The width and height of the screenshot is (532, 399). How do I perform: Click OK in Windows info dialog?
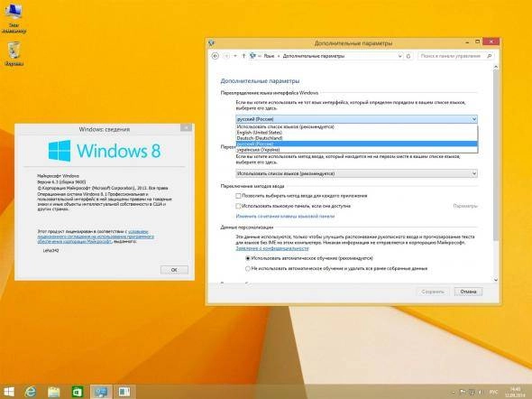174,270
